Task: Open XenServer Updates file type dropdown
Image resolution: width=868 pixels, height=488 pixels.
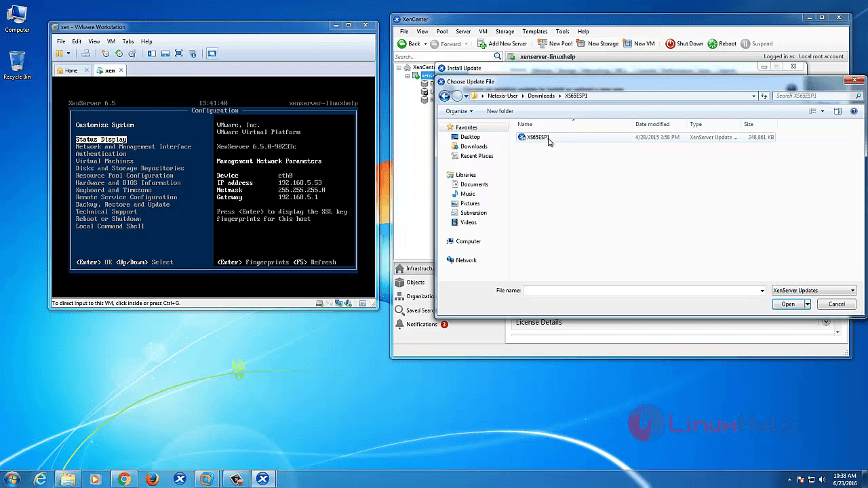Action: (x=814, y=290)
